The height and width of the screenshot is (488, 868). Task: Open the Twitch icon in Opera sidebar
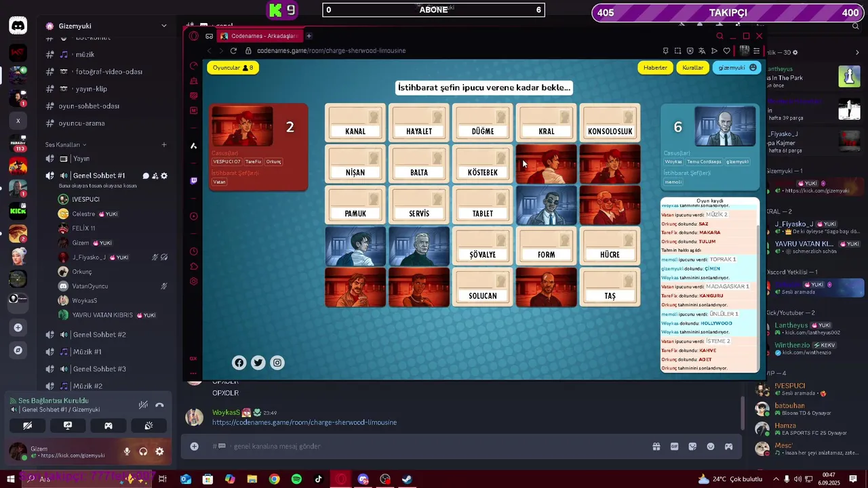pos(193,181)
